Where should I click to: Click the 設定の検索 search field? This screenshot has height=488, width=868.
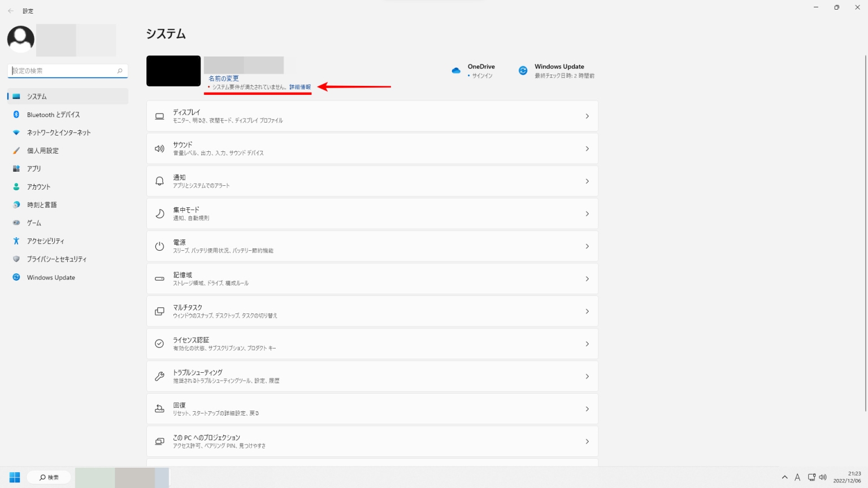pyautogui.click(x=63, y=71)
